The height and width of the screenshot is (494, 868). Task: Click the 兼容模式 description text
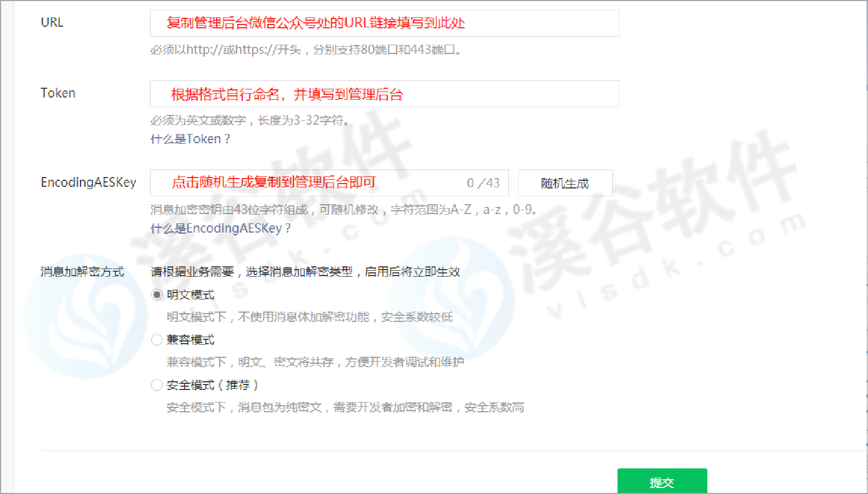pyautogui.click(x=315, y=362)
